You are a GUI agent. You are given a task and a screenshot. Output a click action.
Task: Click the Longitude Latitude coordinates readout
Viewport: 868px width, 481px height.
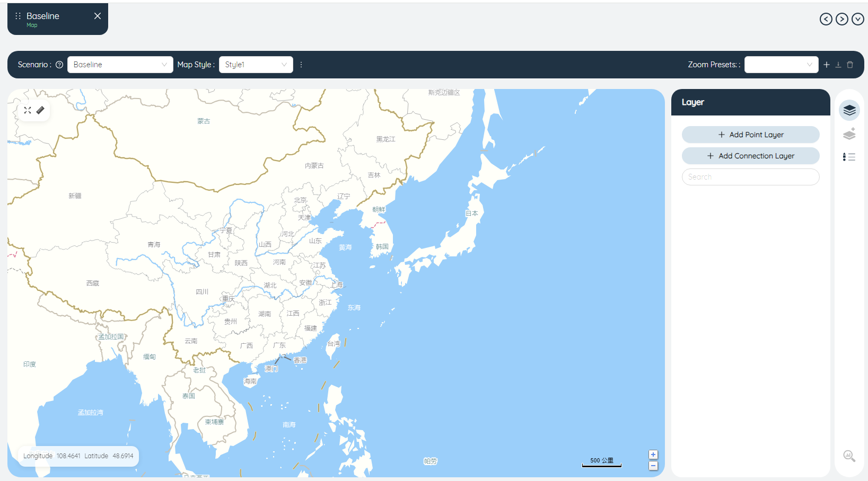point(78,456)
